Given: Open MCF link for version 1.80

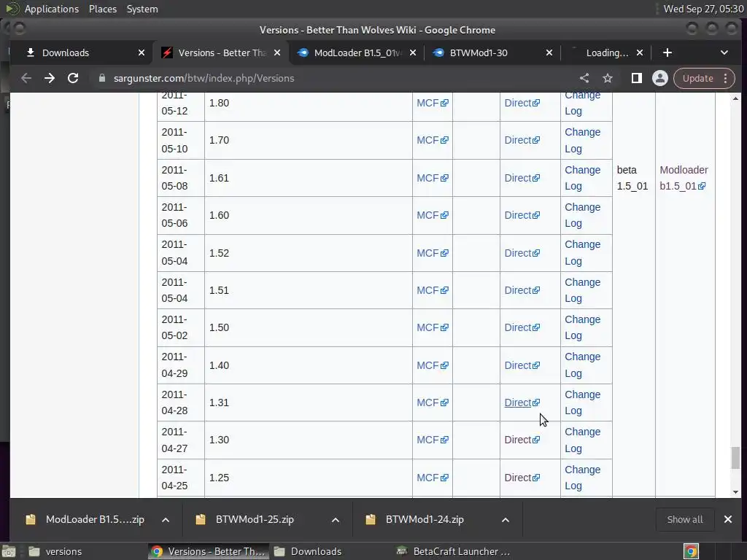Looking at the screenshot, I should (432, 103).
